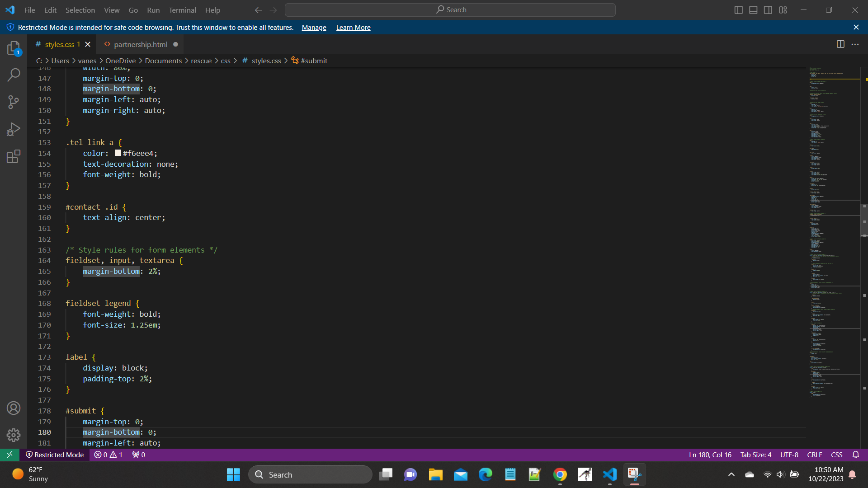Screen dimensions: 868x488
Task: Open the Accounts menu icon
Action: pyautogui.click(x=14, y=408)
